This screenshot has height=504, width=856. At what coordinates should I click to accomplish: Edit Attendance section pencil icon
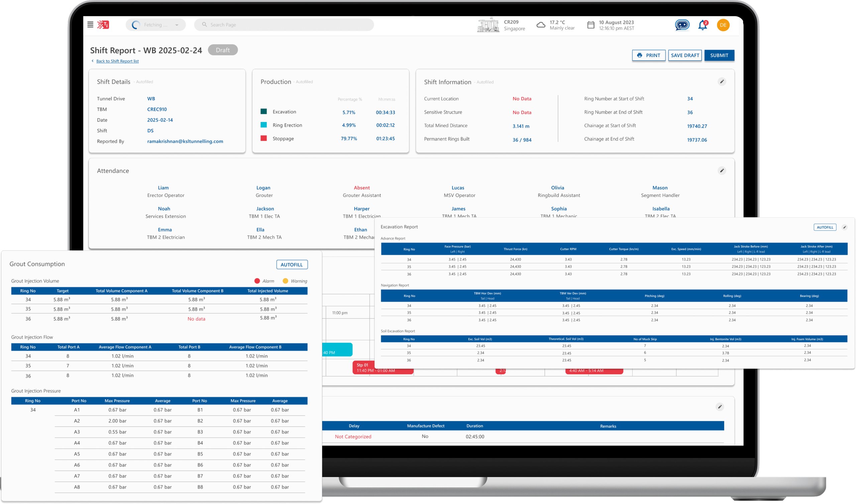(x=722, y=170)
